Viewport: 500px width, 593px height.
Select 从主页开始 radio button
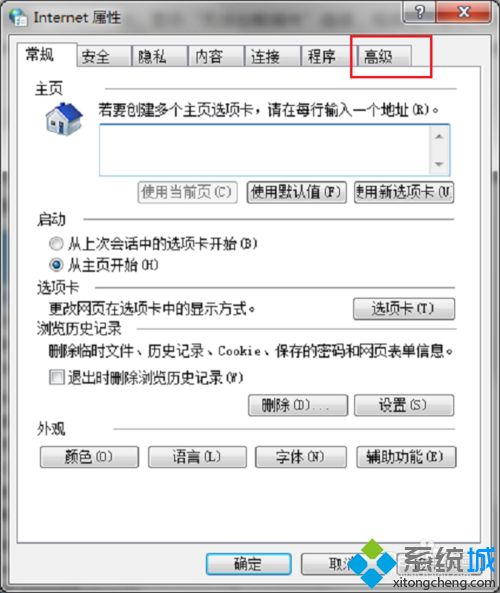[x=56, y=265]
